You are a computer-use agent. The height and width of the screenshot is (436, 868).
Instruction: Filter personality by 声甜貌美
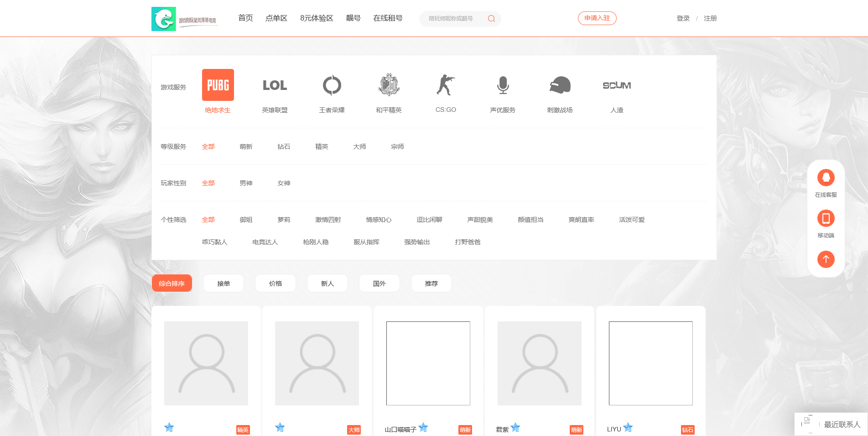[480, 220]
